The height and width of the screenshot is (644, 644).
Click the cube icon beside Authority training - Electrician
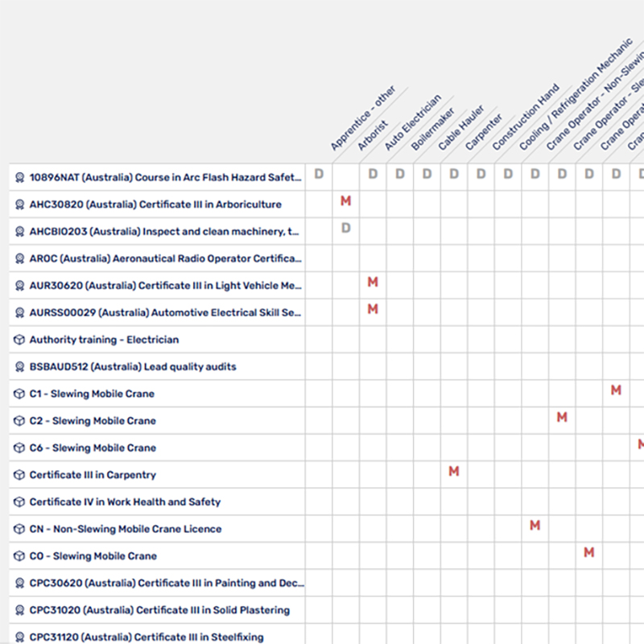tap(19, 340)
